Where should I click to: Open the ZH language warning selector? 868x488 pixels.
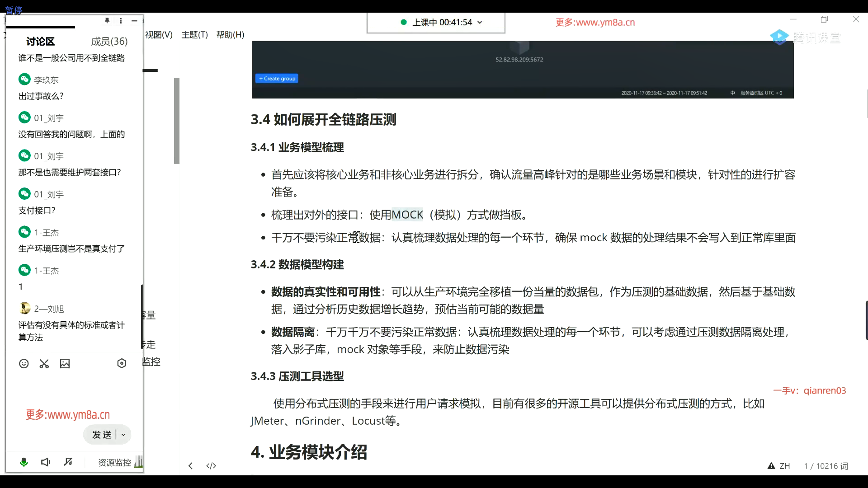tap(779, 466)
